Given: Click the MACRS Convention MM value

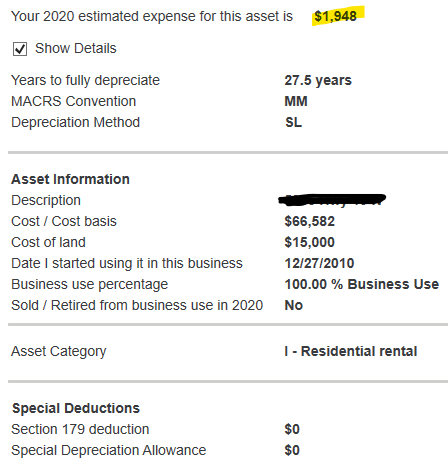Looking at the screenshot, I should point(296,101).
